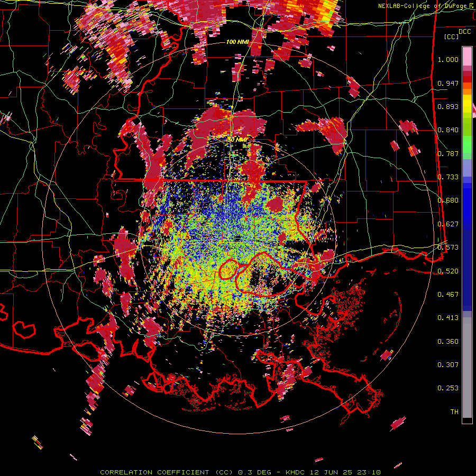Click the 50 NMI range ring label
The image size is (476, 476).
(x=237, y=140)
